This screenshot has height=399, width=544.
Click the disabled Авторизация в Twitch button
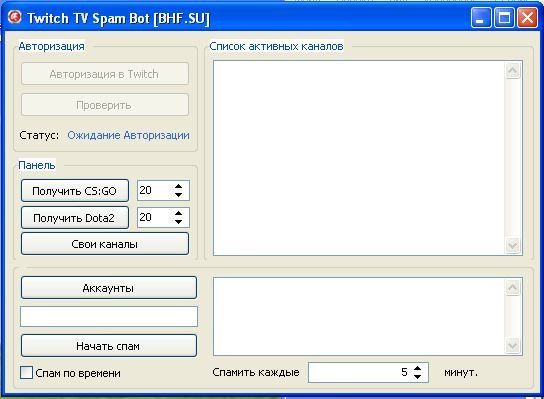click(x=105, y=74)
